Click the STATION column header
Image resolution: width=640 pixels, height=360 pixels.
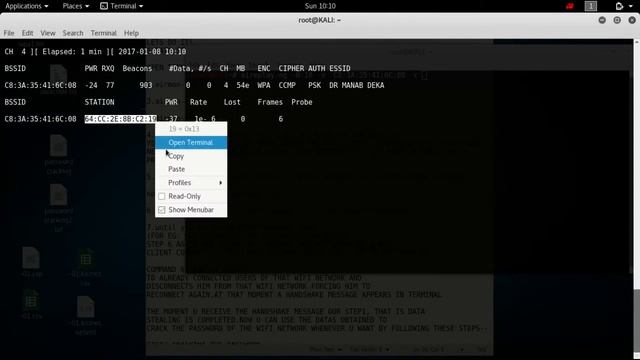point(100,102)
